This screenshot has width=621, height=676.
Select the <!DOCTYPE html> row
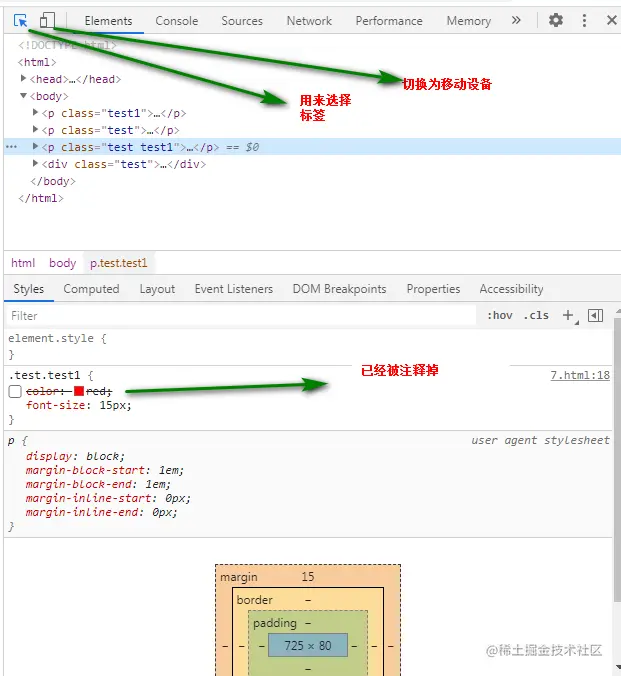pyautogui.click(x=67, y=45)
